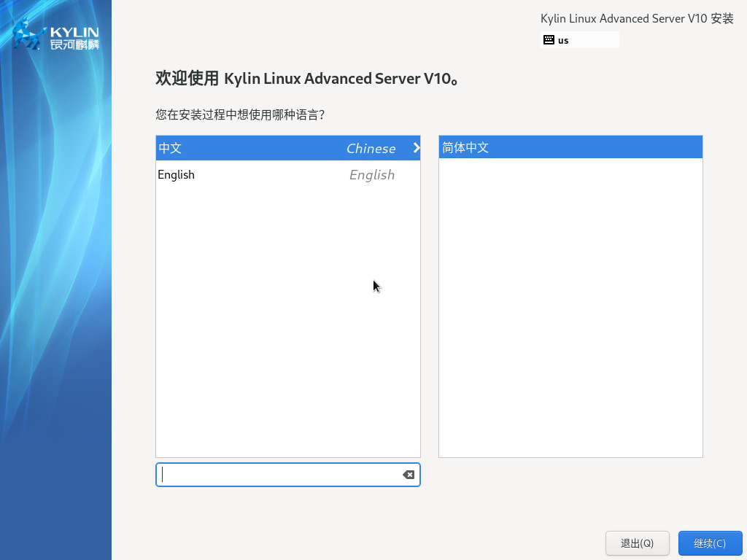Click empty area of the locale list
This screenshot has height=560, width=747.
(x=570, y=306)
